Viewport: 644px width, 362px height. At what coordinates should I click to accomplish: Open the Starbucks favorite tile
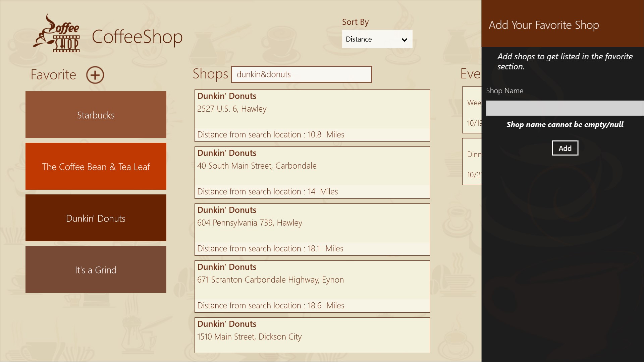tap(96, 115)
